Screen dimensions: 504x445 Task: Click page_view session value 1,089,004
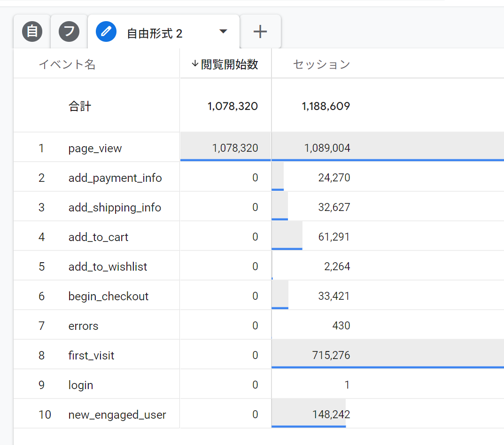click(327, 148)
